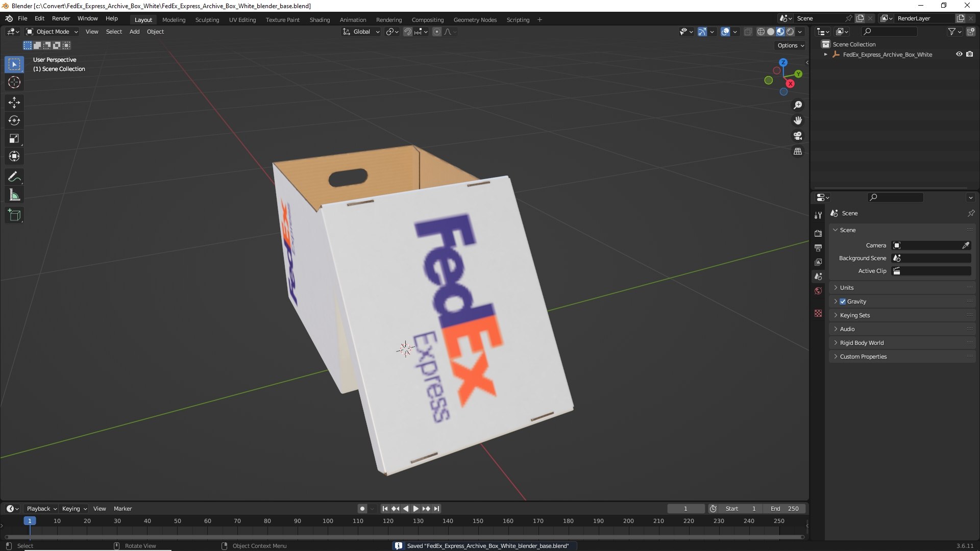This screenshot has width=980, height=551.
Task: Click the viewport zoom magnifier icon
Action: [x=798, y=105]
